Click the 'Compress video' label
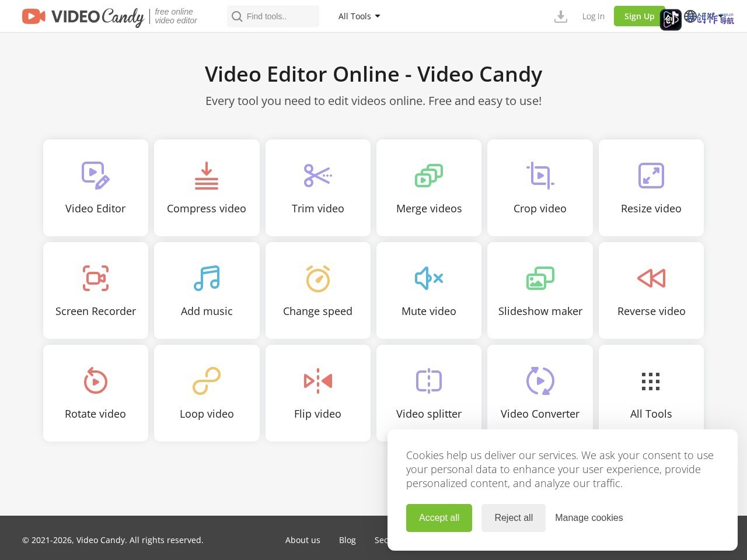Viewport: 747px width, 560px height. pyautogui.click(x=207, y=209)
